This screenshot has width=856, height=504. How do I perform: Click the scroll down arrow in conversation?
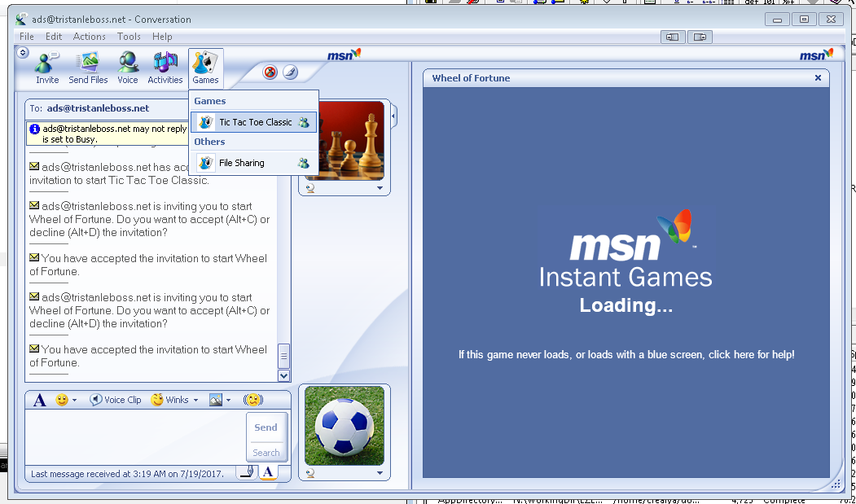coord(283,375)
